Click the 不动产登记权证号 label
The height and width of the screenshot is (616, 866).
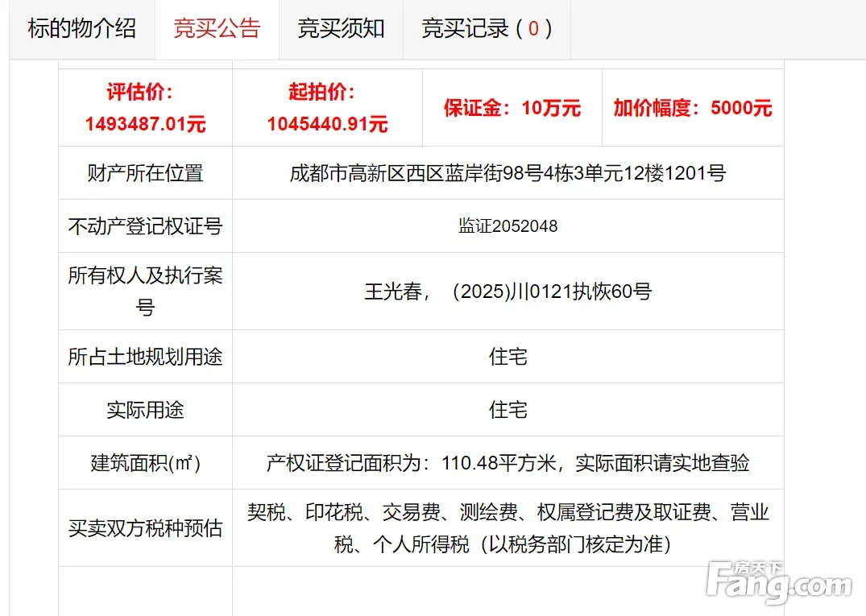click(x=145, y=226)
